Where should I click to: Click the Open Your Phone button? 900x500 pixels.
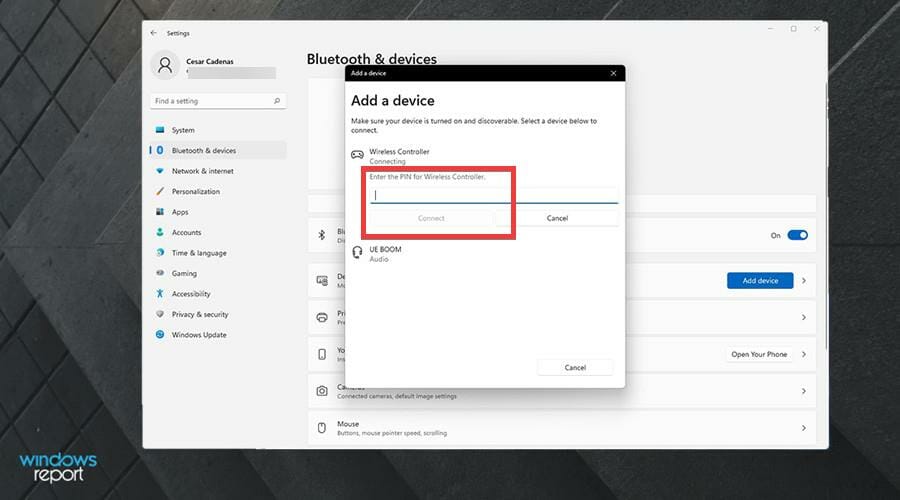coord(759,354)
